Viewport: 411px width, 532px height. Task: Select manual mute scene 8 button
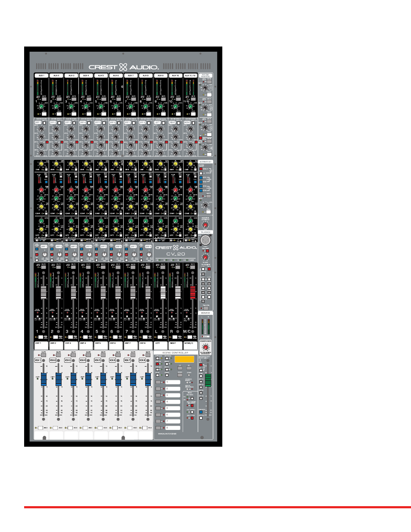158,428
